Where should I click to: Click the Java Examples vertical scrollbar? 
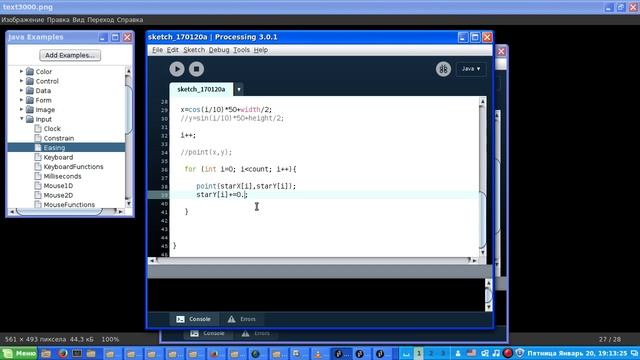click(x=128, y=137)
